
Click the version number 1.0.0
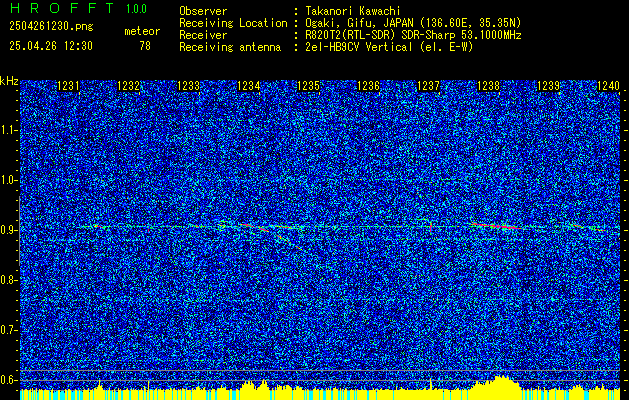[136, 8]
